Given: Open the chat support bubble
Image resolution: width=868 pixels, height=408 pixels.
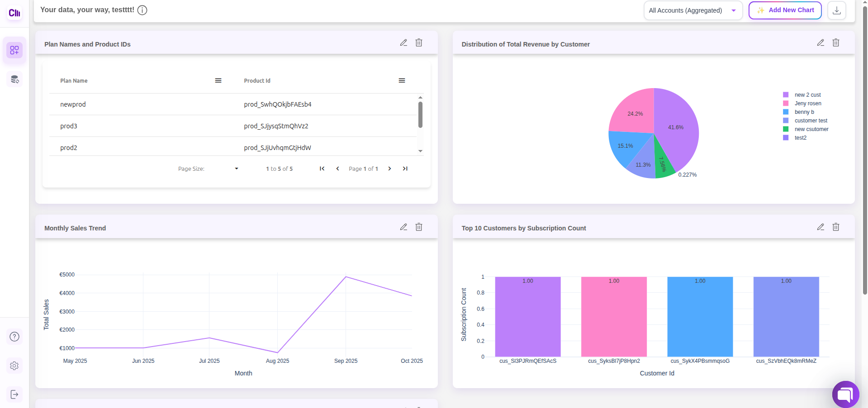Looking at the screenshot, I should pos(845,394).
